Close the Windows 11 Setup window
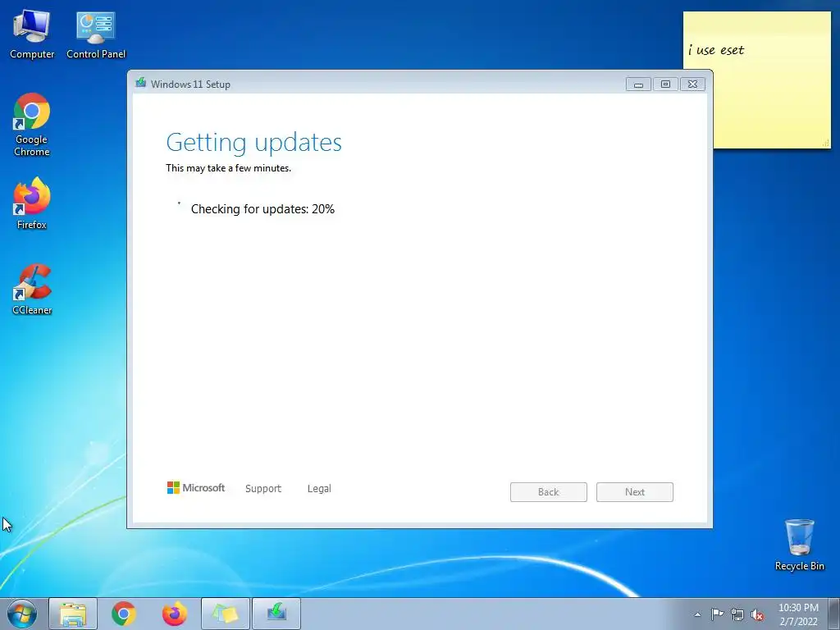The width and height of the screenshot is (840, 630). pos(692,84)
